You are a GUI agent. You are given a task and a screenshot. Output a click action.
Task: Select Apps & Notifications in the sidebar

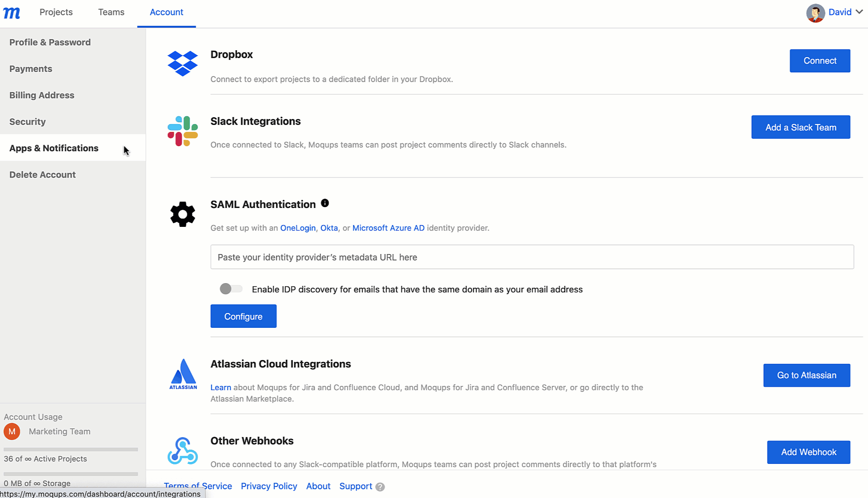pyautogui.click(x=54, y=148)
